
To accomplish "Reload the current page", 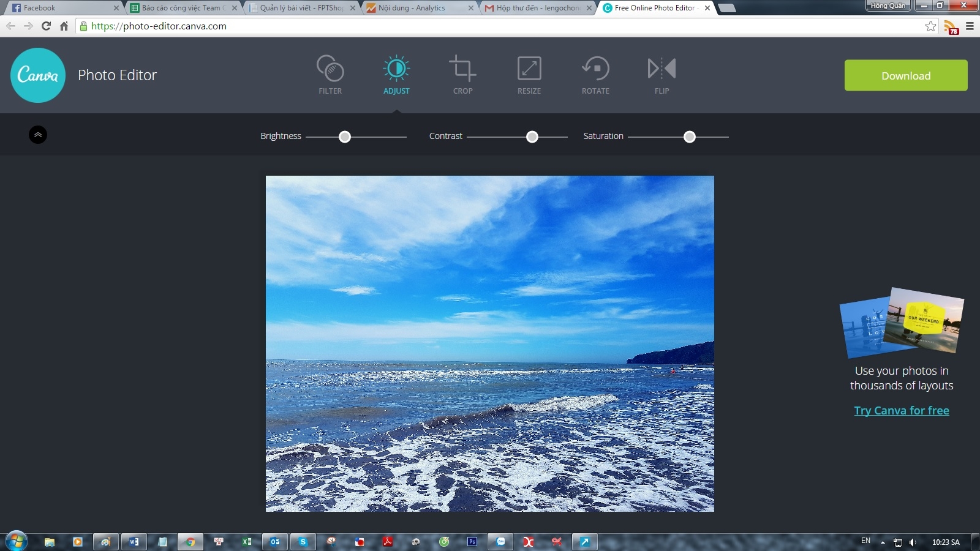I will tap(46, 26).
